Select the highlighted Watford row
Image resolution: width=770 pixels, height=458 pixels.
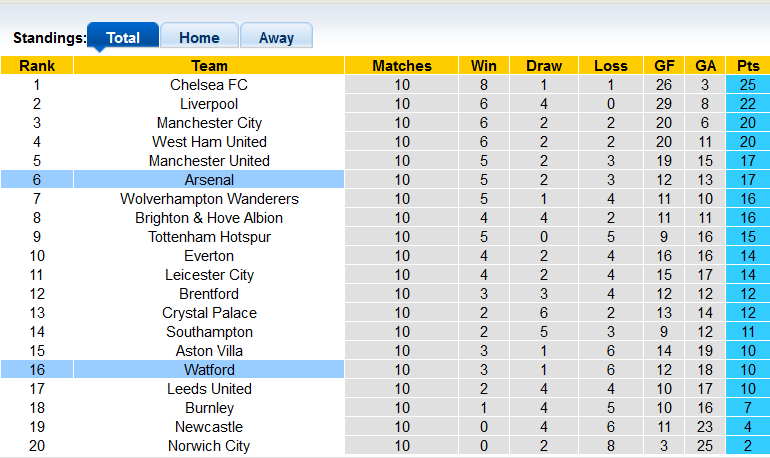click(209, 370)
